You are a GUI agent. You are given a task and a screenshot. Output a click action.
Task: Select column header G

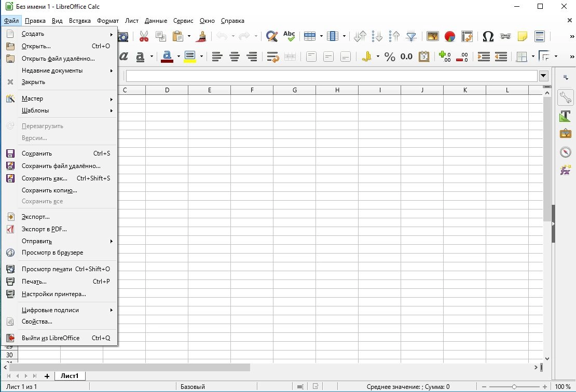point(295,90)
